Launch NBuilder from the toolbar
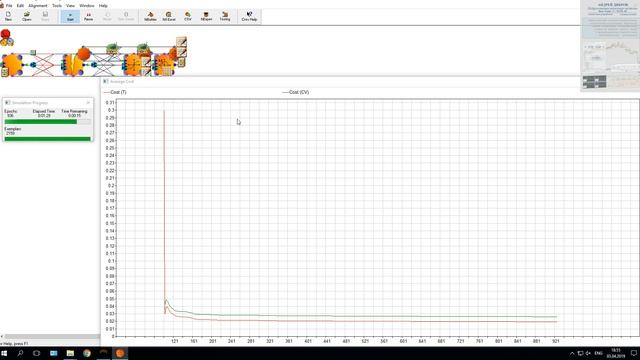640x360 pixels. coord(150,17)
